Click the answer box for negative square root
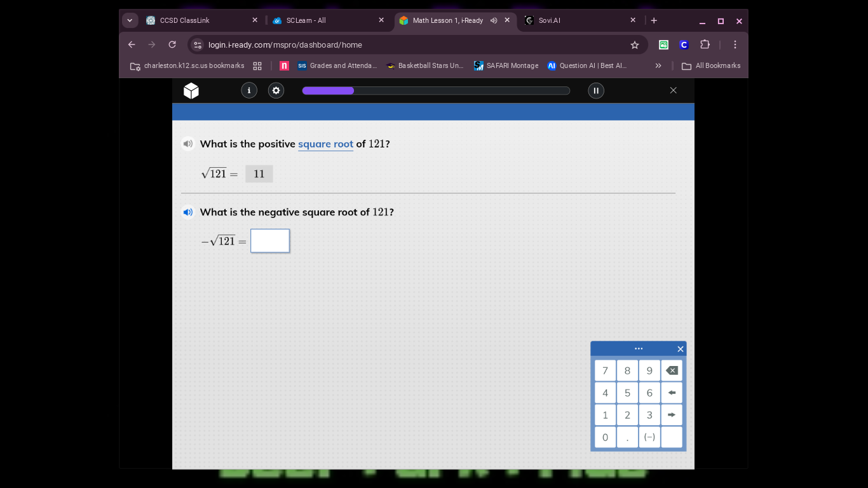Viewport: 868px width, 488px height. pyautogui.click(x=269, y=241)
